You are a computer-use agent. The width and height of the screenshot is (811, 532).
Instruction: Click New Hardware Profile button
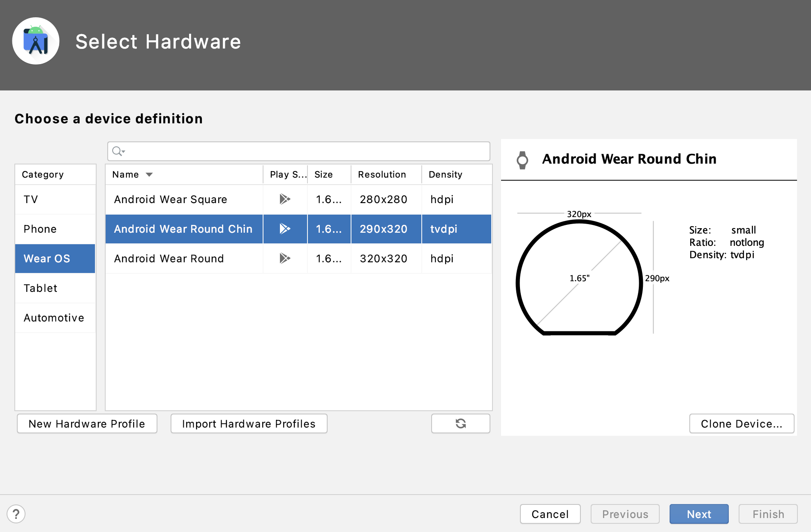tap(87, 423)
